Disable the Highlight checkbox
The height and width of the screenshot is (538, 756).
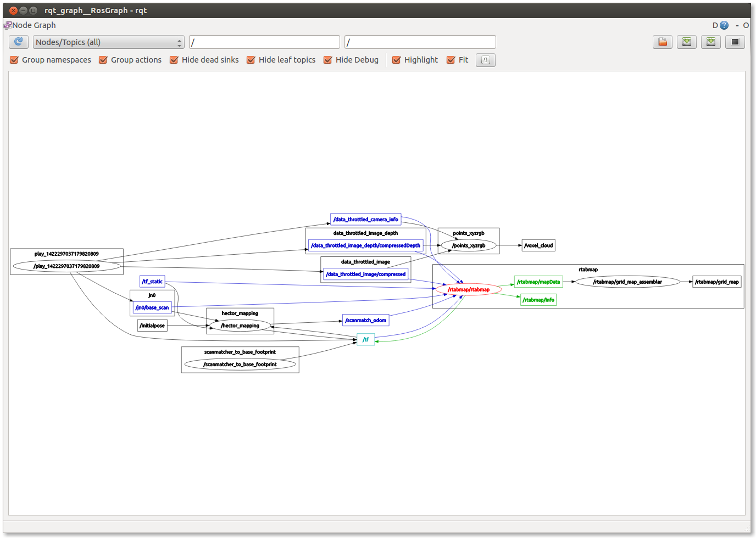click(397, 60)
